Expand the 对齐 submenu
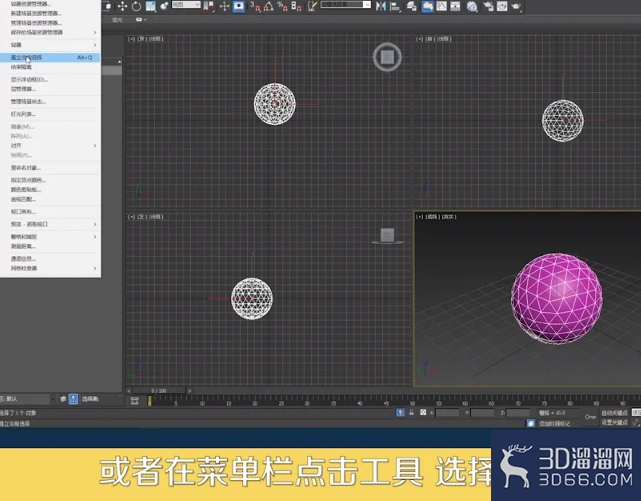Image resolution: width=641 pixels, height=501 pixels. click(51, 145)
